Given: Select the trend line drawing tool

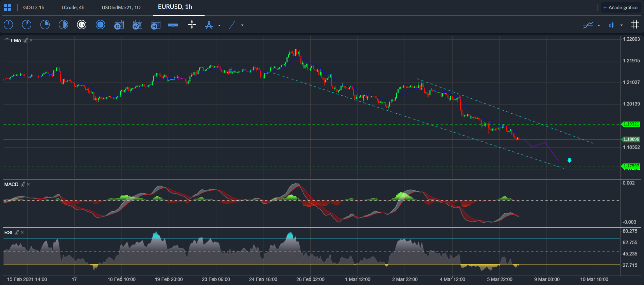Looking at the screenshot, I should click(232, 25).
